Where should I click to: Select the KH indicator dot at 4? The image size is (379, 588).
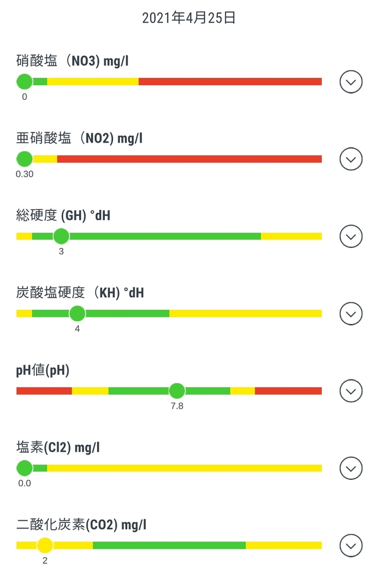tap(77, 314)
